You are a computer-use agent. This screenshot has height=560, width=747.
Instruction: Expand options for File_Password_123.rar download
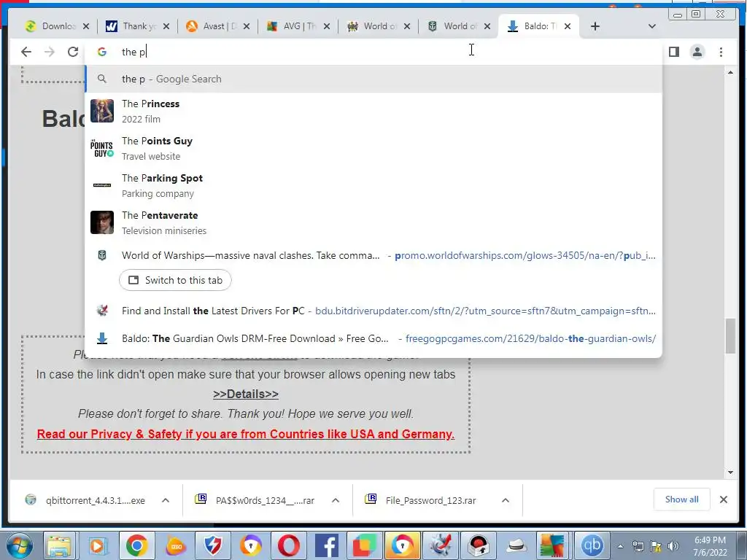pyautogui.click(x=506, y=500)
